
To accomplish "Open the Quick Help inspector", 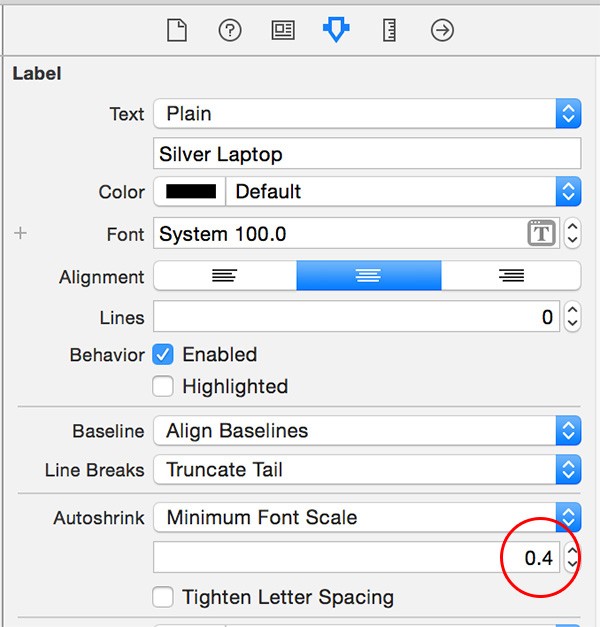I will 230,30.
